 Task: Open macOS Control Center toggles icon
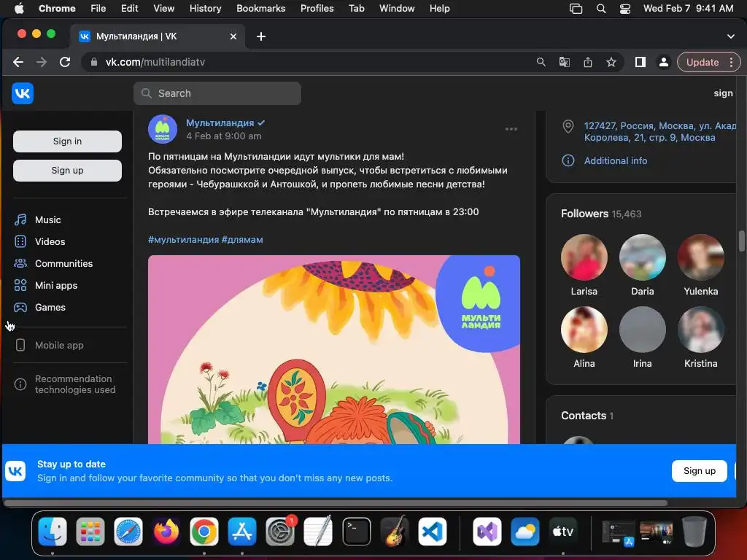(625, 9)
